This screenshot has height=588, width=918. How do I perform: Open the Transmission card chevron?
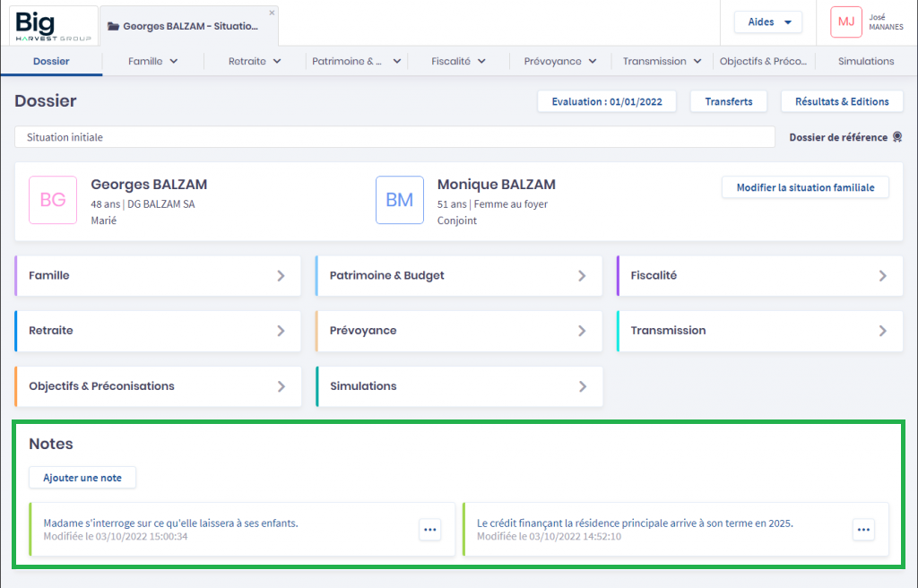[883, 331]
